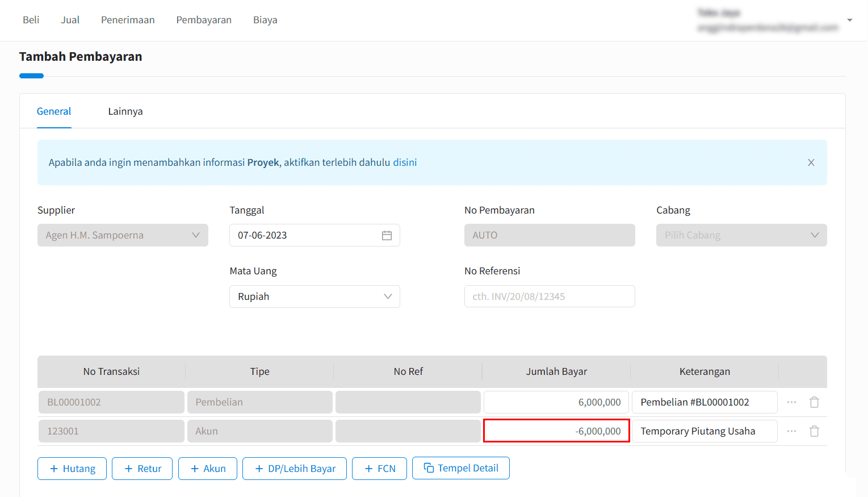Add a Hutang line

point(72,469)
